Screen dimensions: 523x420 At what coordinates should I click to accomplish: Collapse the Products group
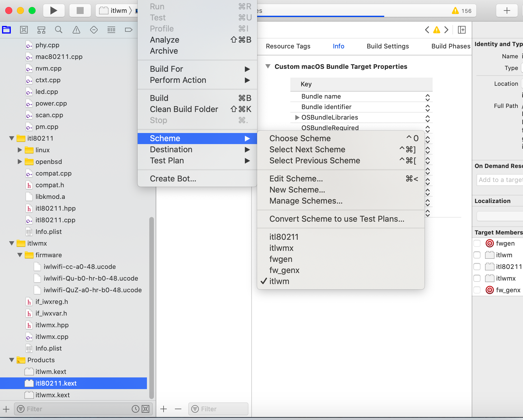[x=11, y=360]
